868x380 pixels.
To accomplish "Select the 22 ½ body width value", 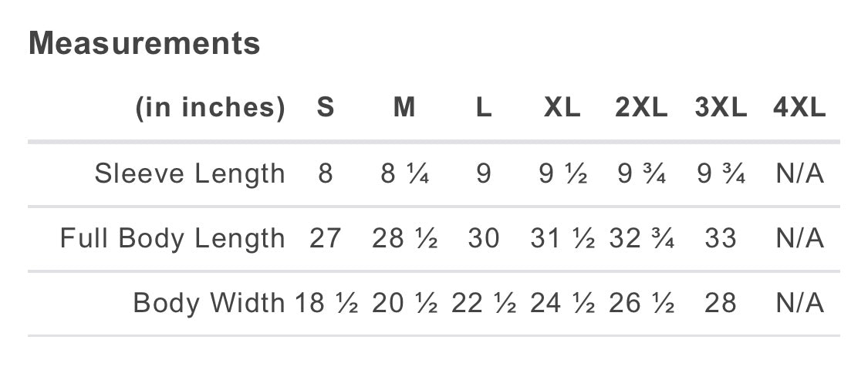I will [484, 304].
